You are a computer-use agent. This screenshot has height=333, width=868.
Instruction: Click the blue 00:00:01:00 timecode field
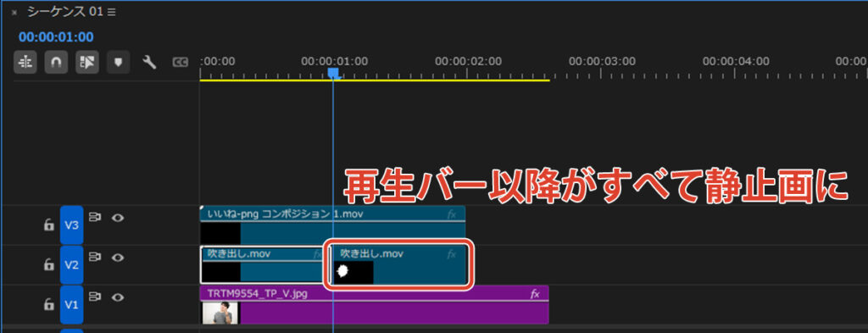pyautogui.click(x=56, y=37)
